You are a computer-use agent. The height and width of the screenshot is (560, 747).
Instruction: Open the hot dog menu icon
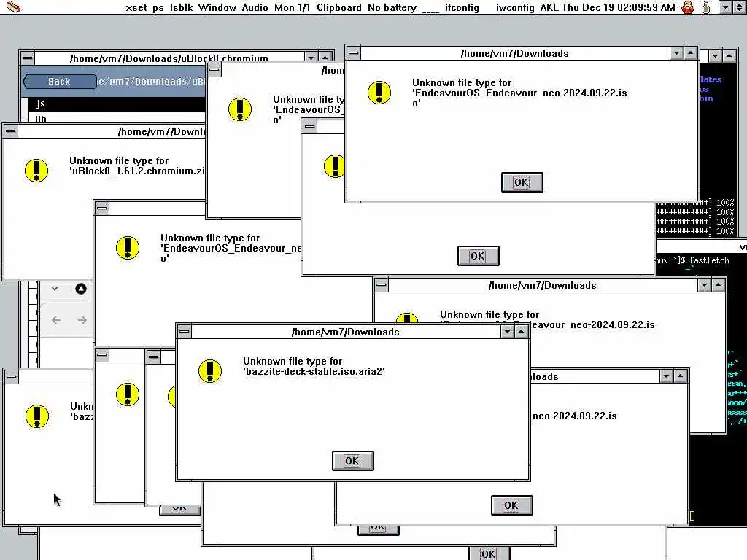pos(13,7)
